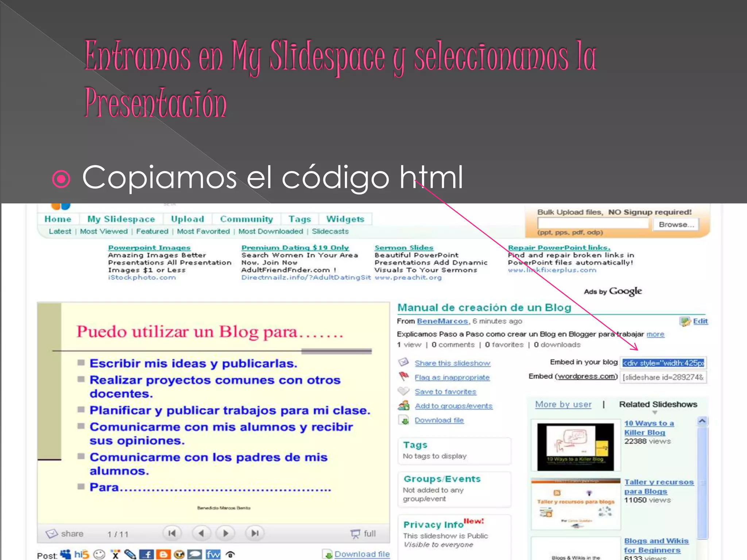Switch to the Tags tab

click(300, 219)
